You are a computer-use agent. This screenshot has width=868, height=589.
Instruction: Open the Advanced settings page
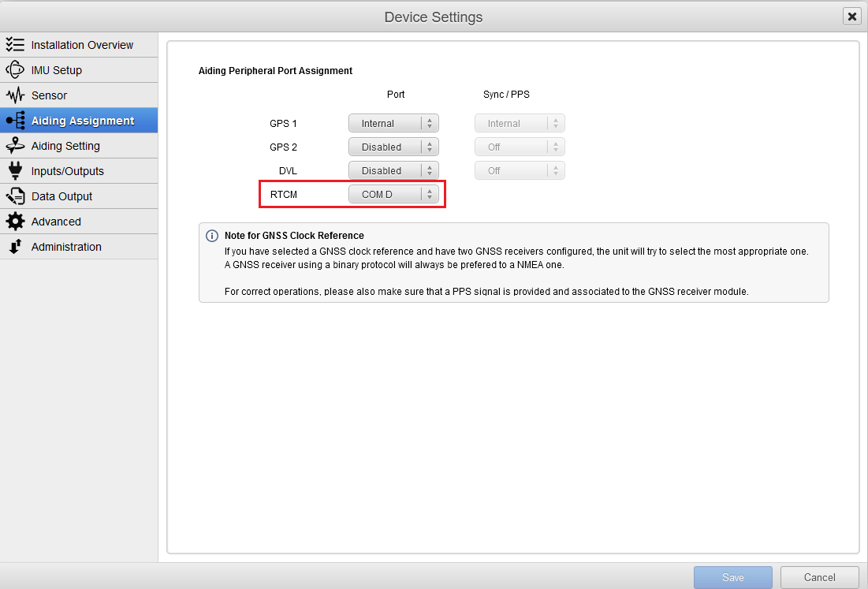pyautogui.click(x=56, y=222)
